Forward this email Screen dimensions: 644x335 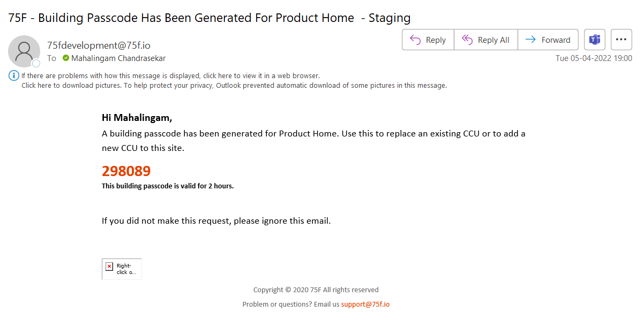pos(548,40)
